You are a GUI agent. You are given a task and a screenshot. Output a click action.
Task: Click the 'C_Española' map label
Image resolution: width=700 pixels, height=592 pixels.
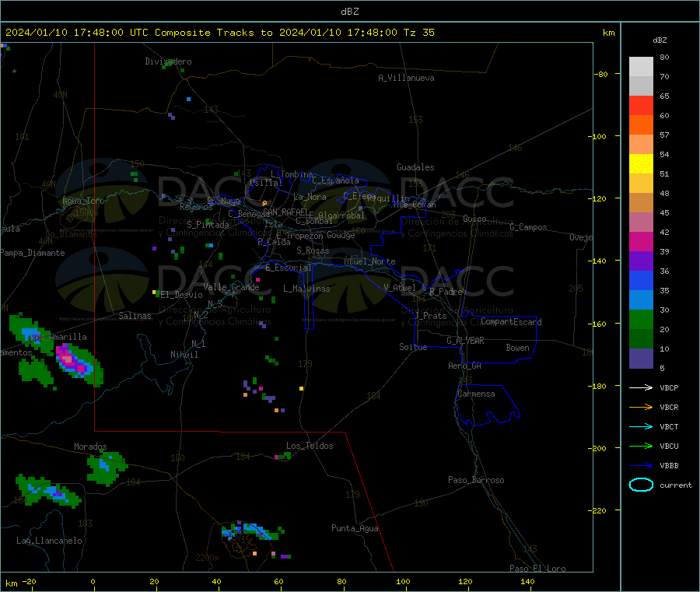pos(335,180)
